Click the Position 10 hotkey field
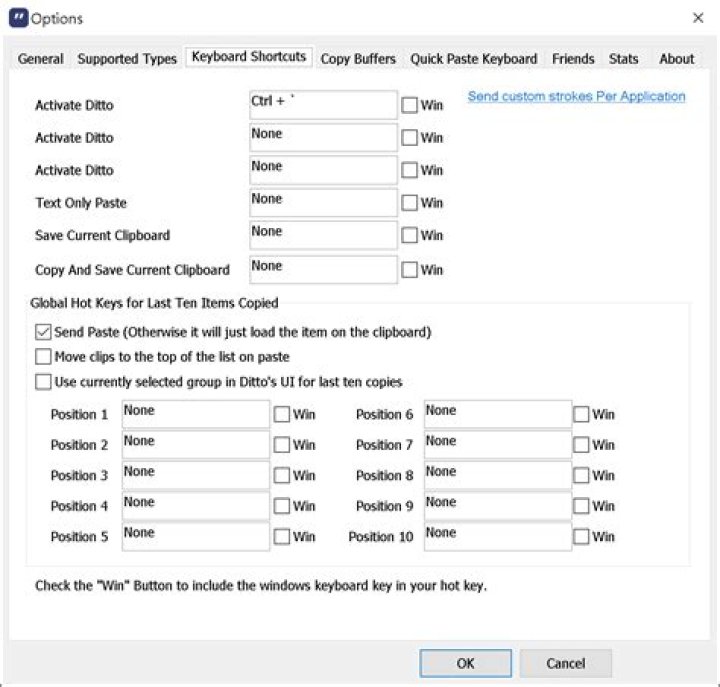 click(498, 536)
